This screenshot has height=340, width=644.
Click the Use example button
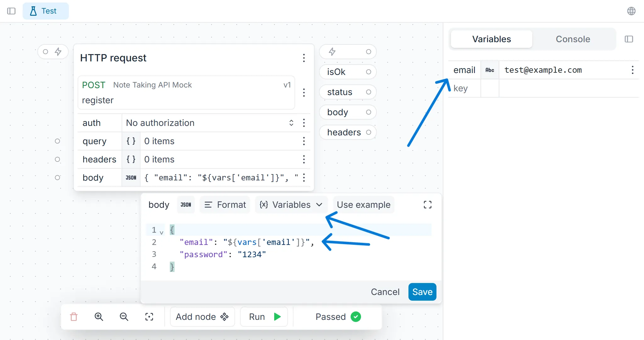tap(364, 205)
